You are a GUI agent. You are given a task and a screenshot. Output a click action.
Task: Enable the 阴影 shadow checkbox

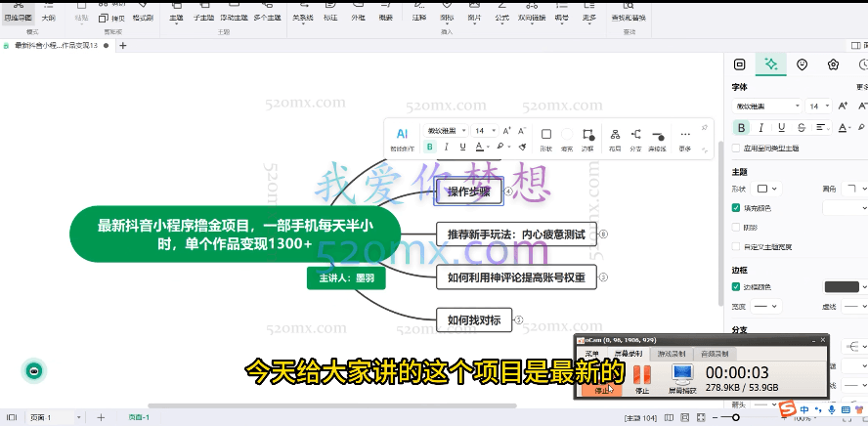736,228
